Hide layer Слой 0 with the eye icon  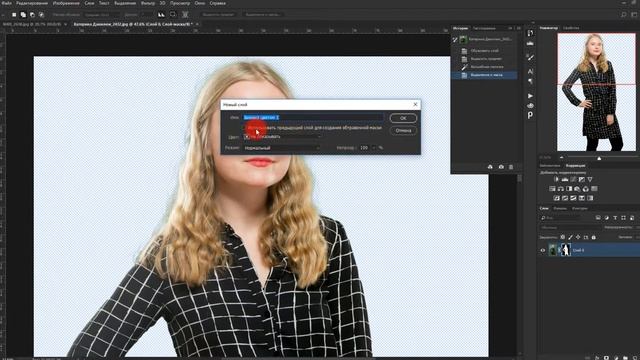click(x=542, y=250)
